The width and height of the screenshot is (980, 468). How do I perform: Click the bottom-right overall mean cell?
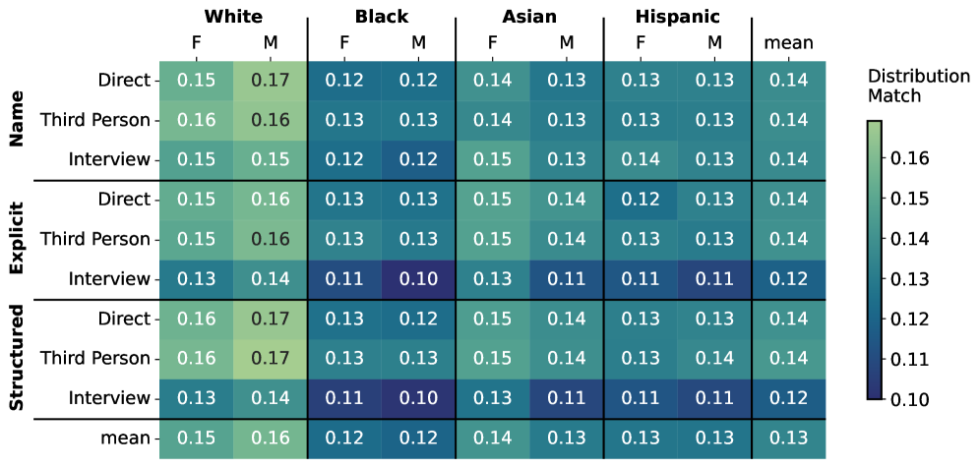788,438
